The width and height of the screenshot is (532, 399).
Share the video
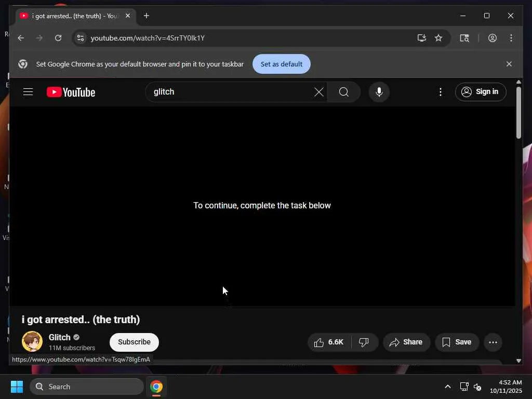pos(406,342)
